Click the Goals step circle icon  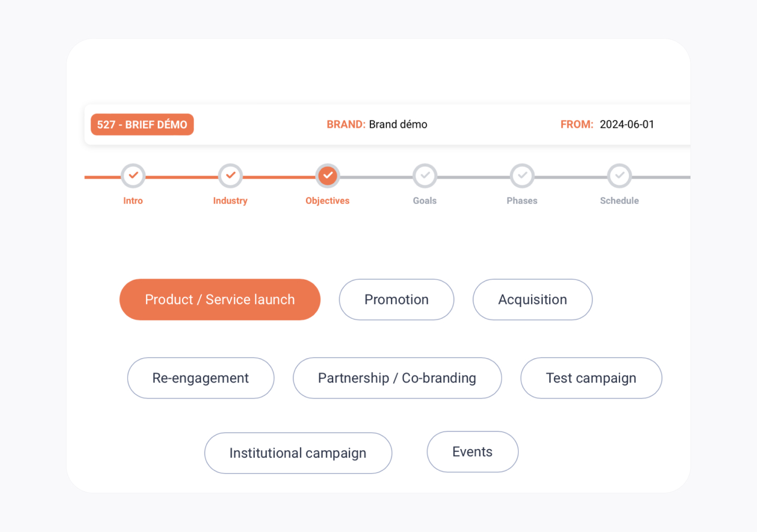click(x=425, y=176)
